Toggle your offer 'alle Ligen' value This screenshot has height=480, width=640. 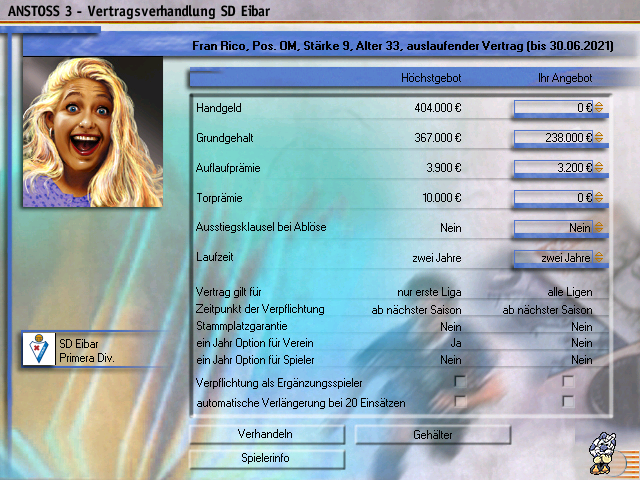pyautogui.click(x=570, y=292)
